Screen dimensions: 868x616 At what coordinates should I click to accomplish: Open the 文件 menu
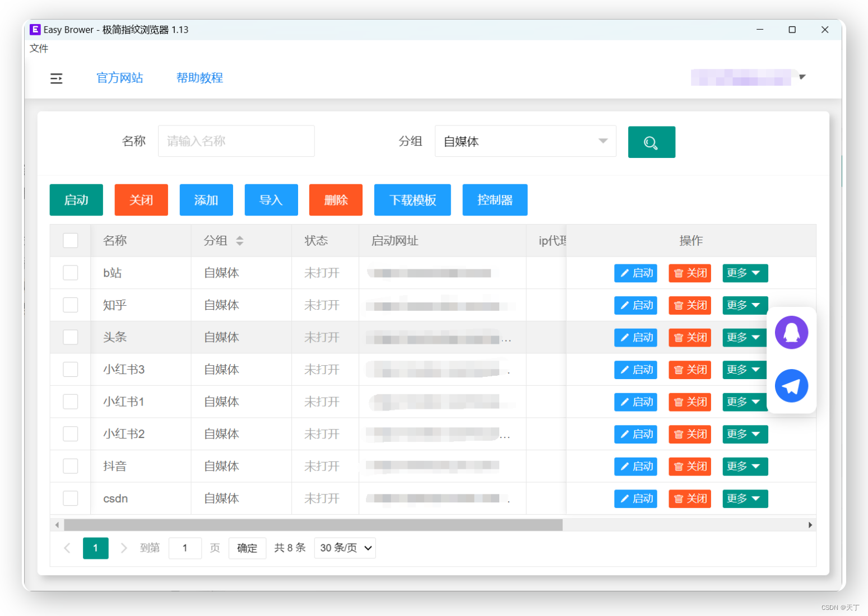point(38,49)
